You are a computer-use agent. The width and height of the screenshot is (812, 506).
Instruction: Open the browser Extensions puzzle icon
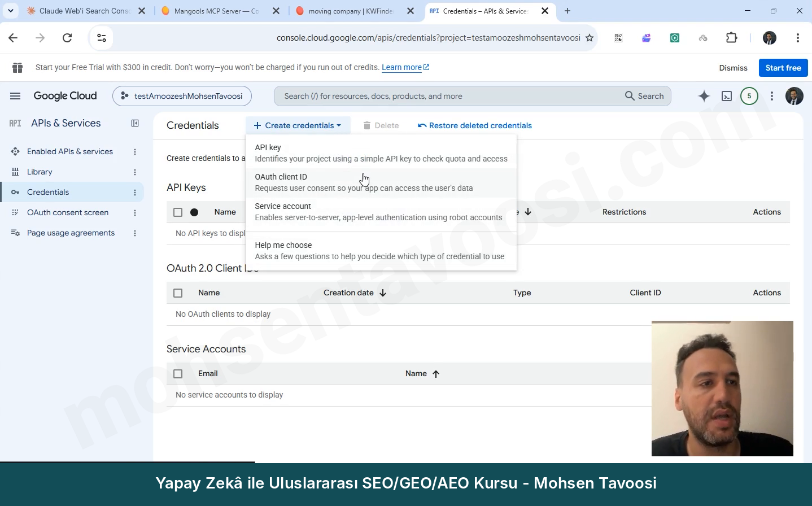pos(731,38)
